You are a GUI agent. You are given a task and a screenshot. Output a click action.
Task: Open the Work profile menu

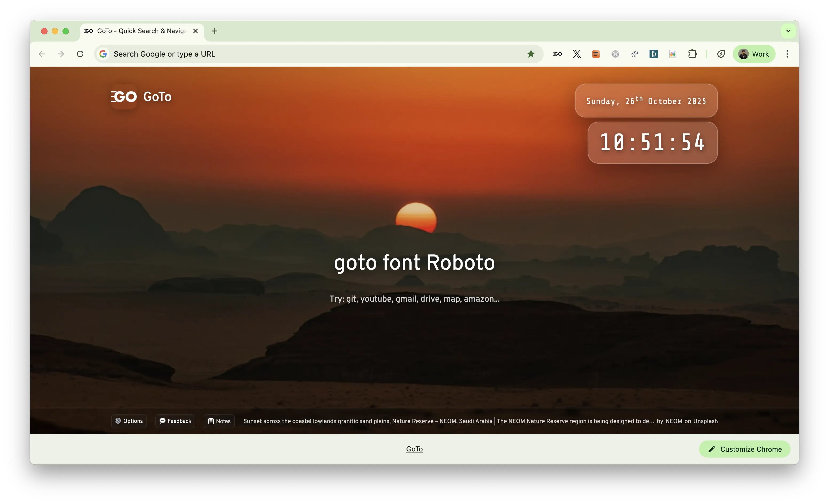click(754, 54)
